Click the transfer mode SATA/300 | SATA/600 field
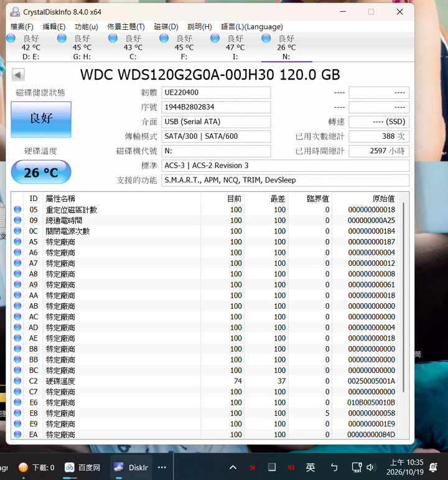448x480 pixels. pyautogui.click(x=216, y=136)
